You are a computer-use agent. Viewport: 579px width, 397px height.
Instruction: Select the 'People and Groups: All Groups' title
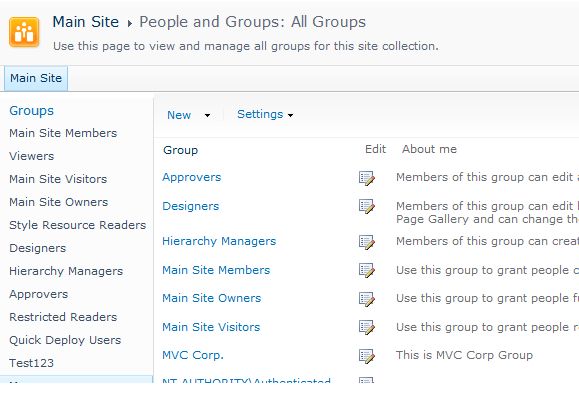click(x=253, y=22)
